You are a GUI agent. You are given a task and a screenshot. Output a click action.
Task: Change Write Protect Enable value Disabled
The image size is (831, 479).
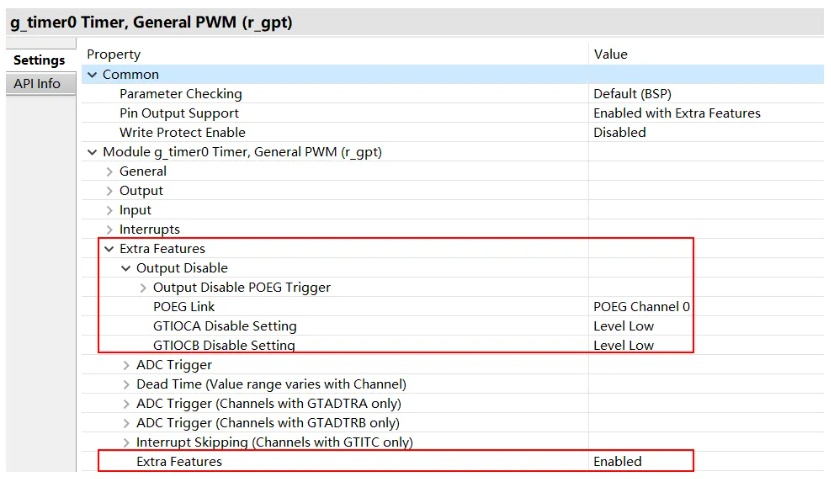pos(620,132)
